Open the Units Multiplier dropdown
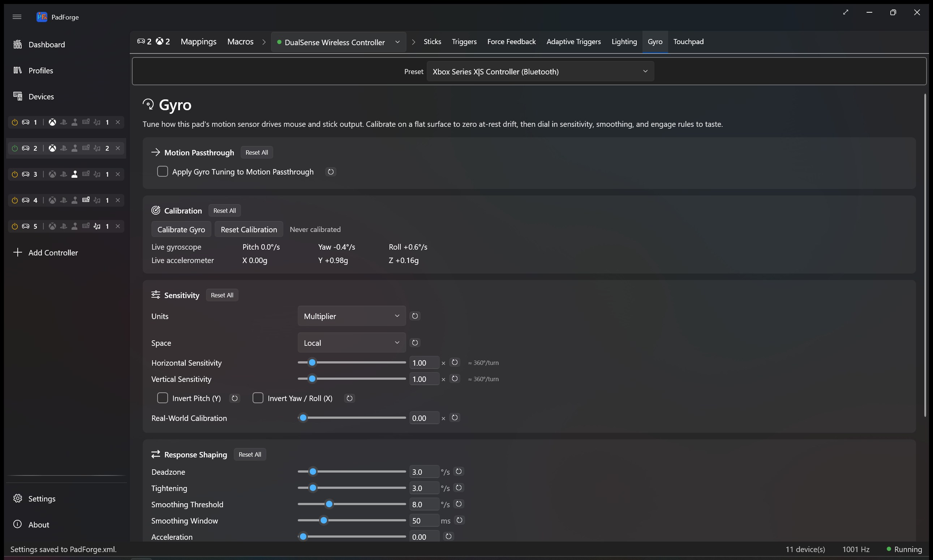This screenshot has height=560, width=933. 351,316
